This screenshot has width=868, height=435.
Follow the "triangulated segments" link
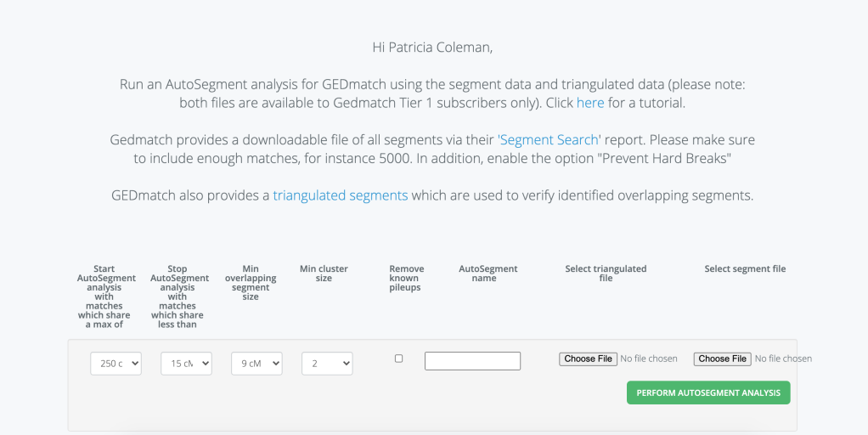(340, 195)
